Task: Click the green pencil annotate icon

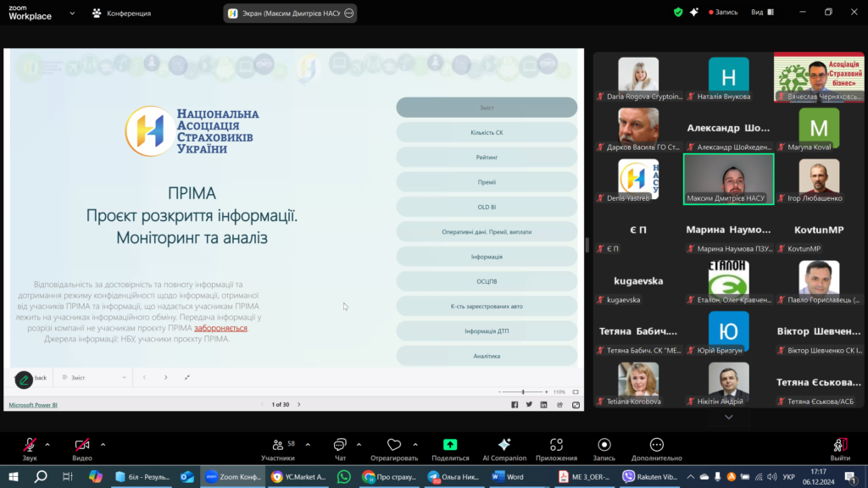Action: coord(24,380)
